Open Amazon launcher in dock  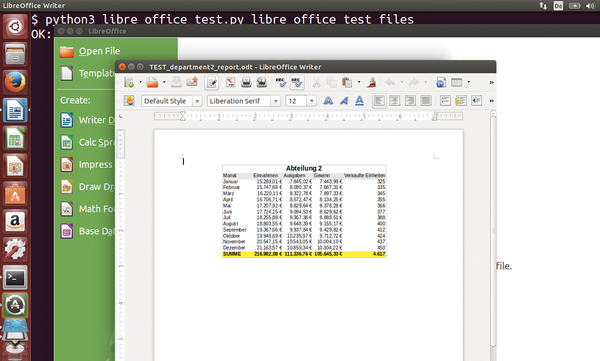[x=15, y=222]
